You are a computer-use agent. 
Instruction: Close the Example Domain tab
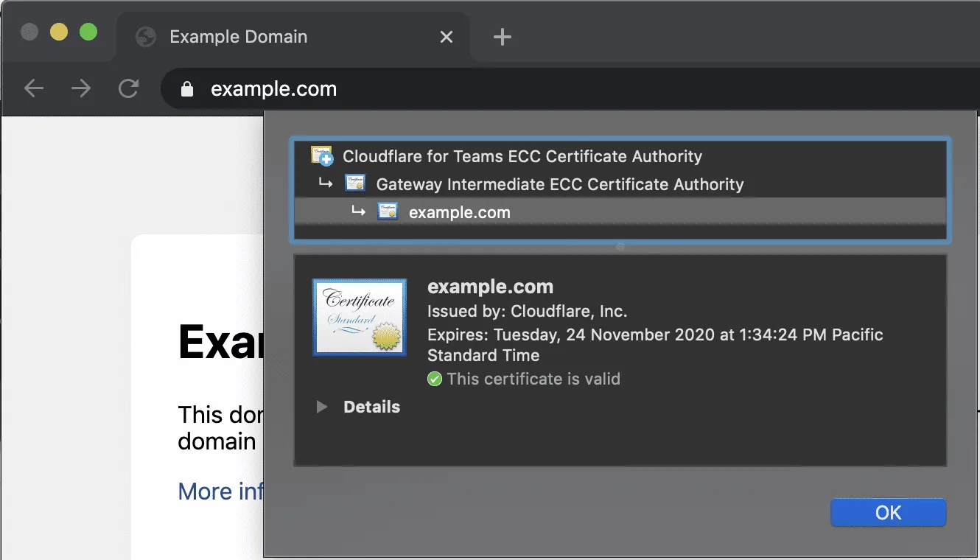446,36
